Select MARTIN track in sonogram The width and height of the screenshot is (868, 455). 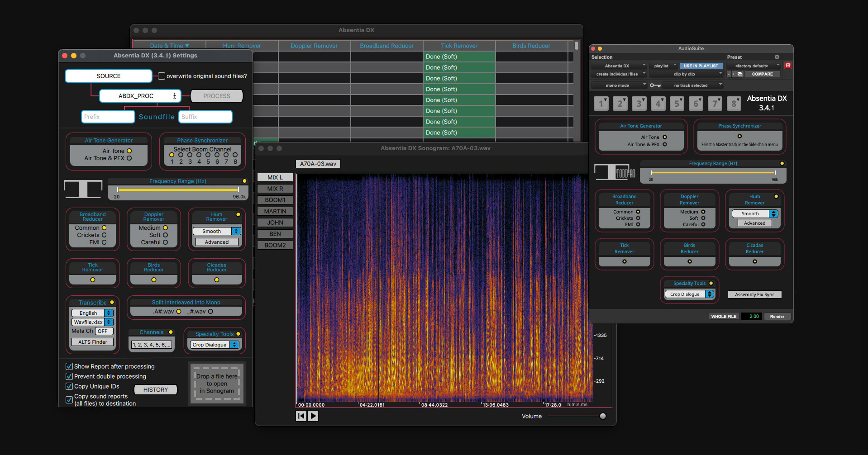(275, 211)
